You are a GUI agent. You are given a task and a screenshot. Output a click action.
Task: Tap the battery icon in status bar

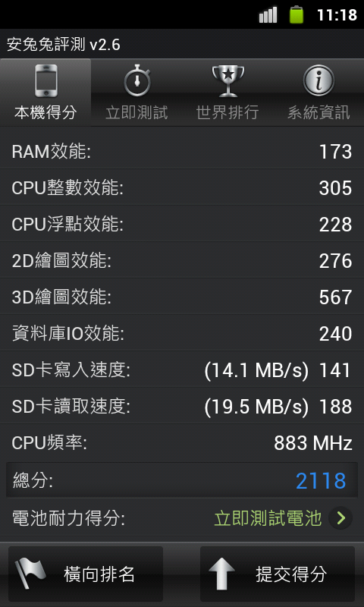(x=297, y=14)
